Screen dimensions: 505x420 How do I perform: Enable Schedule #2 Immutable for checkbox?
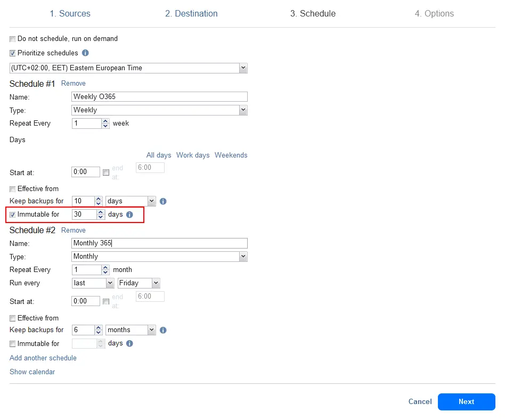tap(13, 344)
